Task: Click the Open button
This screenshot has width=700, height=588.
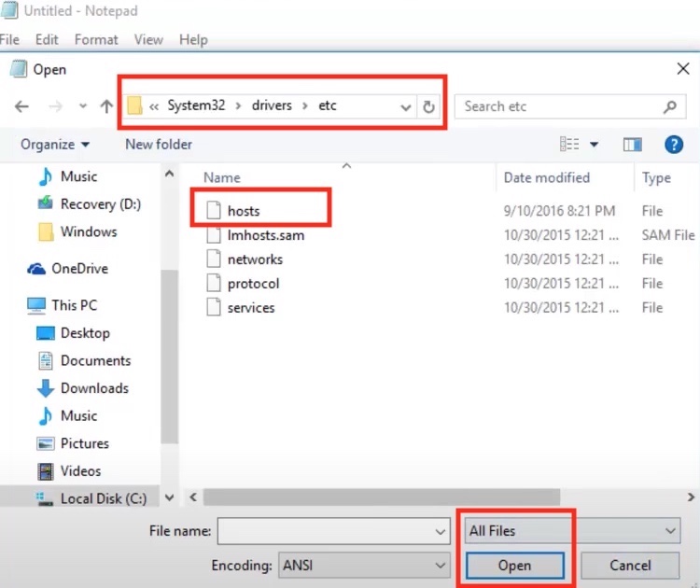Action: pyautogui.click(x=514, y=566)
